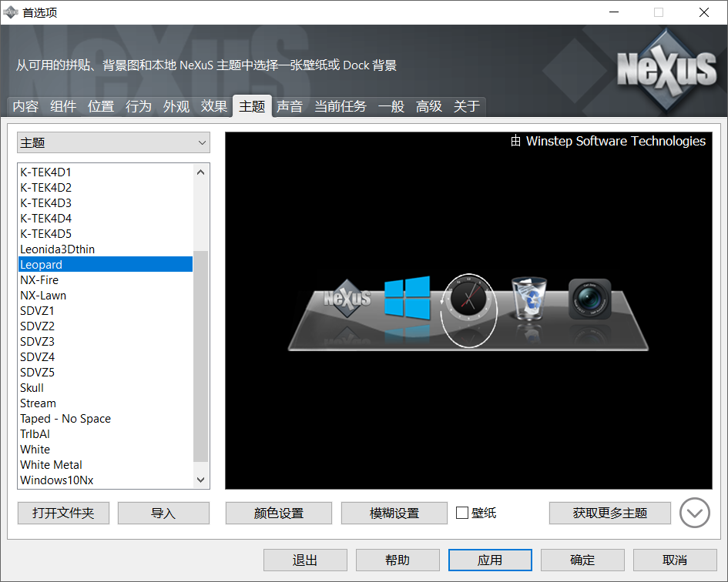Enable the 壁纸 checkbox
728x582 pixels.
pyautogui.click(x=463, y=513)
